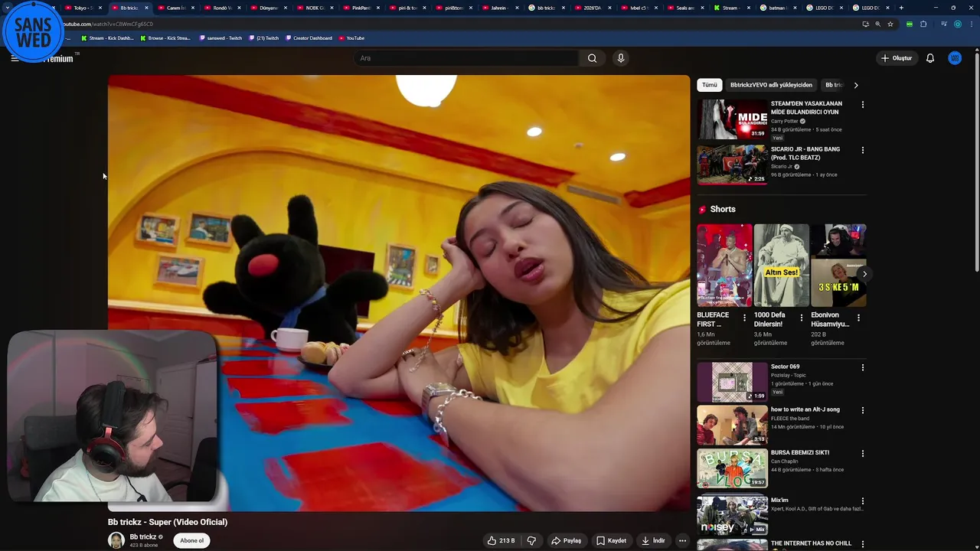Click the video title Bb trickz - Super
Viewport: 980px width, 551px height.
click(168, 522)
